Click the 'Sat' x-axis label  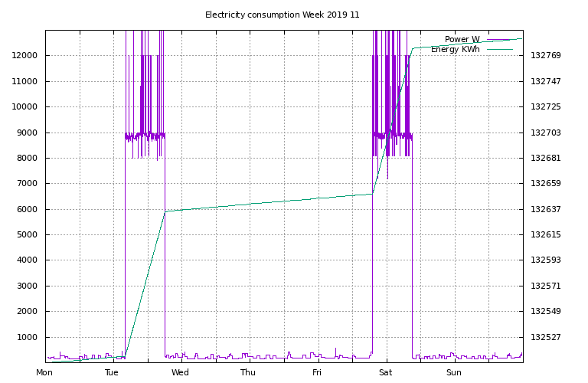[386, 372]
